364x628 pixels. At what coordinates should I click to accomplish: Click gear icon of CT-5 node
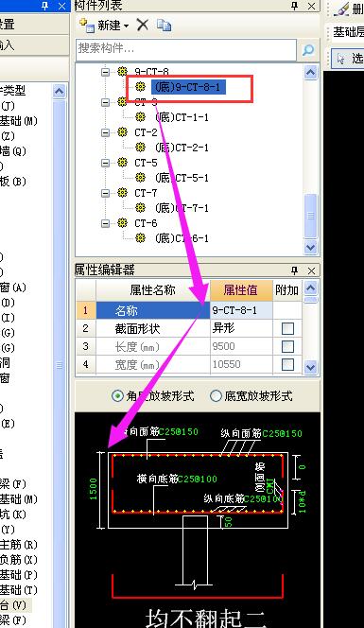click(123, 163)
